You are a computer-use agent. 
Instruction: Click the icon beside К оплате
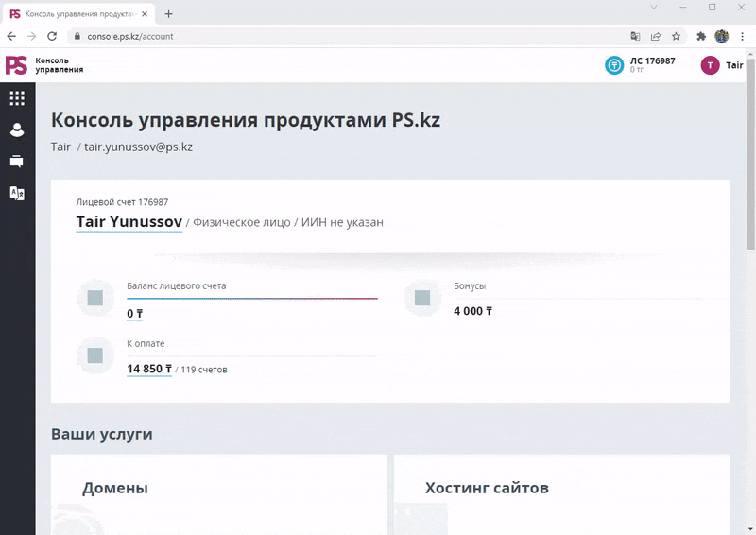tap(95, 355)
